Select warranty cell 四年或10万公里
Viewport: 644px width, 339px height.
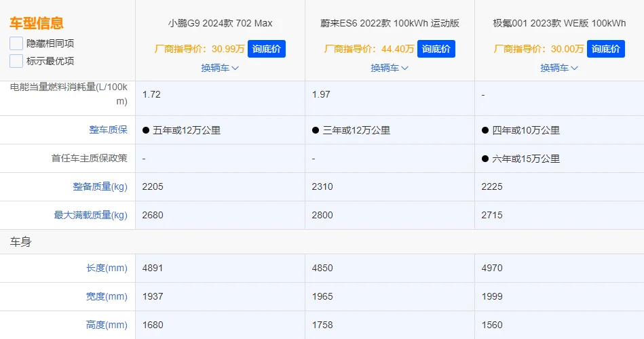[x=520, y=130]
